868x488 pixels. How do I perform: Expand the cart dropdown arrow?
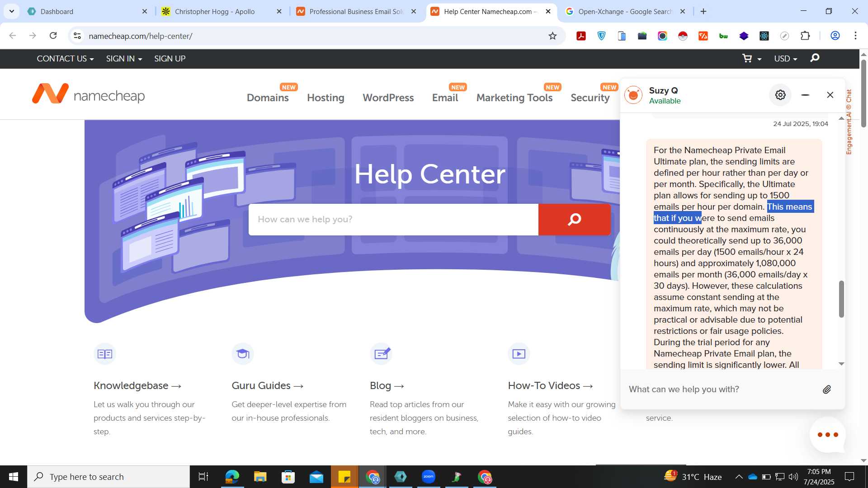click(x=759, y=59)
